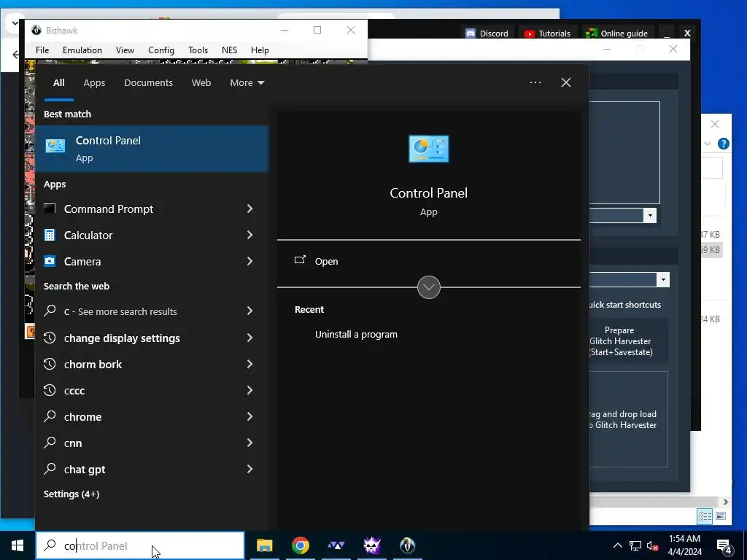Open the Control Panel best match result
The image size is (747, 560).
[152, 149]
